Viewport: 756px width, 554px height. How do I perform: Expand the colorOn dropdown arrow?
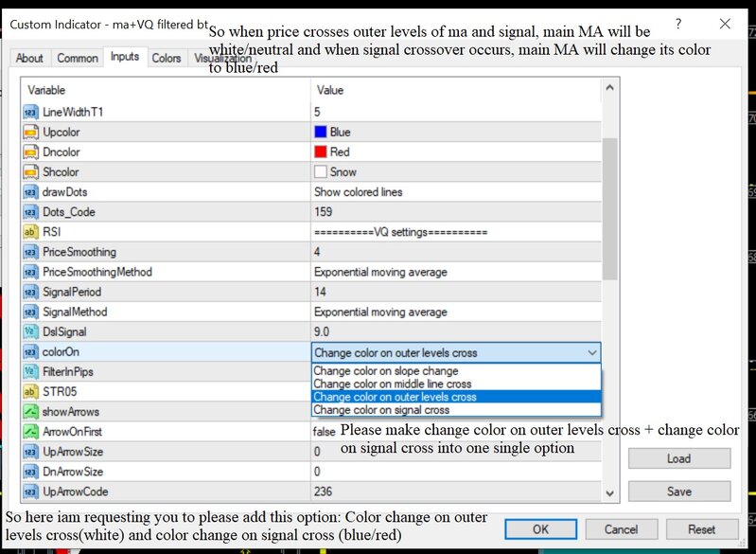click(592, 352)
